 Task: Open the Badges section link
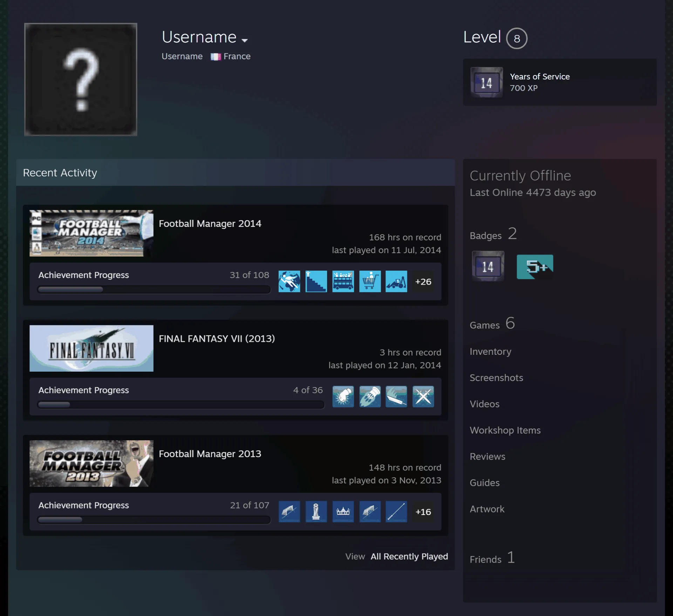(x=493, y=234)
